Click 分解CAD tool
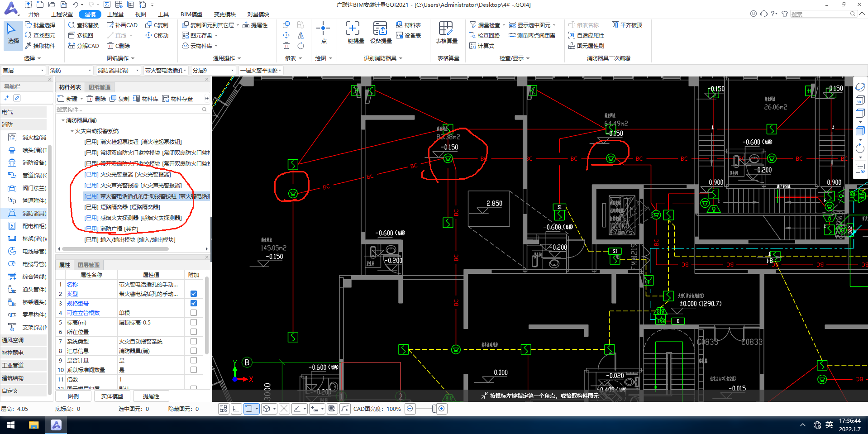The image size is (868, 434). (x=84, y=46)
